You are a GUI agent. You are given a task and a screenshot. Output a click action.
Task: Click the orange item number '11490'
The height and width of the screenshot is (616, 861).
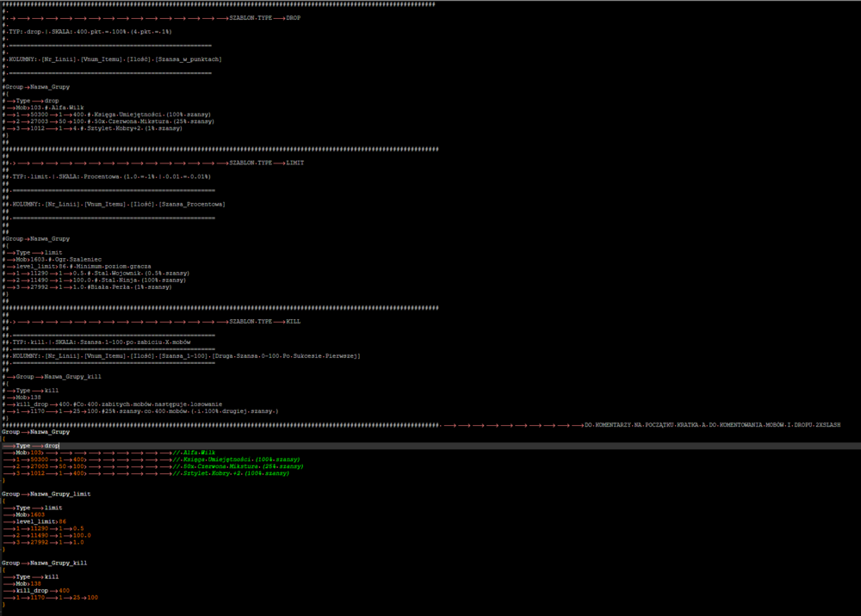tap(39, 535)
